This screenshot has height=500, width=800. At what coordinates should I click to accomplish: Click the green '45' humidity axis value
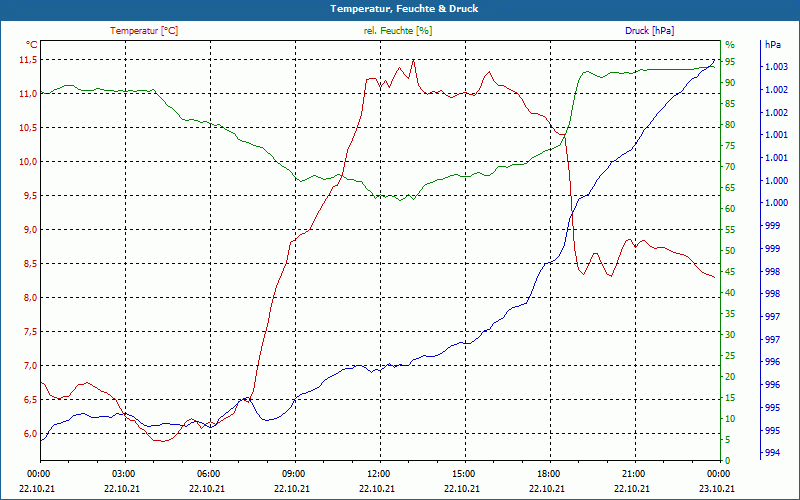[730, 272]
